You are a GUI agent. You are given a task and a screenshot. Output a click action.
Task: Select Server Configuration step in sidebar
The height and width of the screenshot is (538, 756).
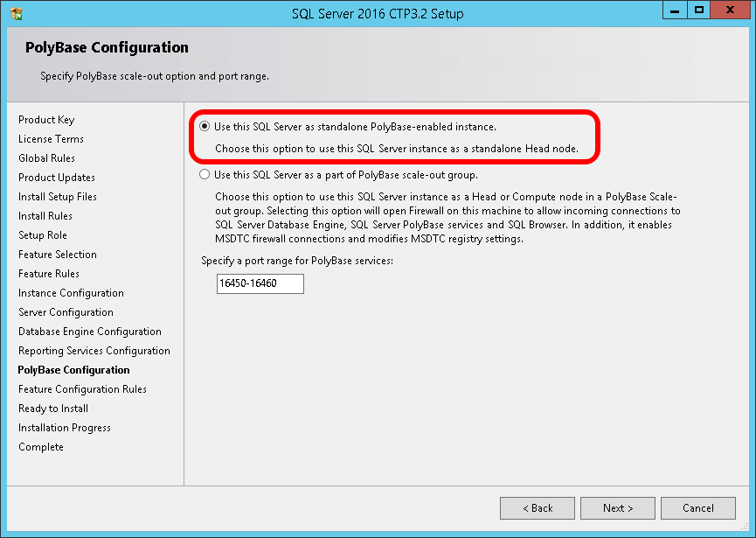[x=66, y=312]
